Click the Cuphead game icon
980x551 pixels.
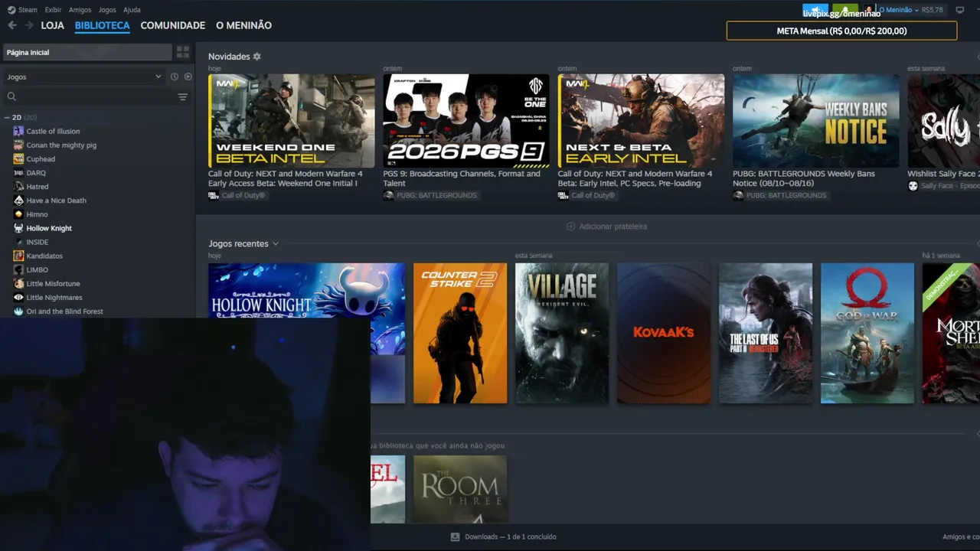tap(18, 159)
